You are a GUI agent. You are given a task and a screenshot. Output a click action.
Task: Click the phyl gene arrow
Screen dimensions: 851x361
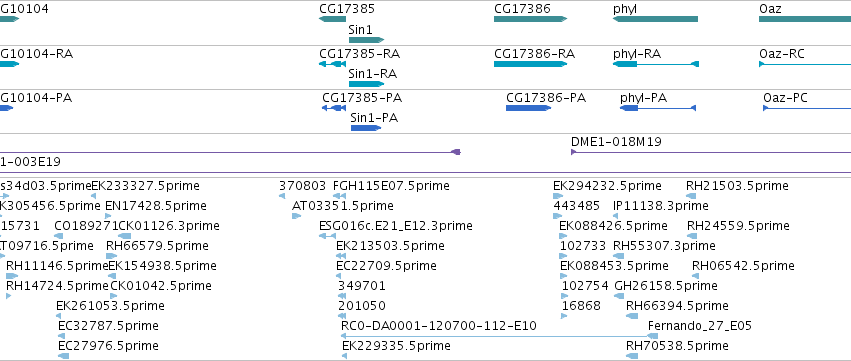coord(655,19)
